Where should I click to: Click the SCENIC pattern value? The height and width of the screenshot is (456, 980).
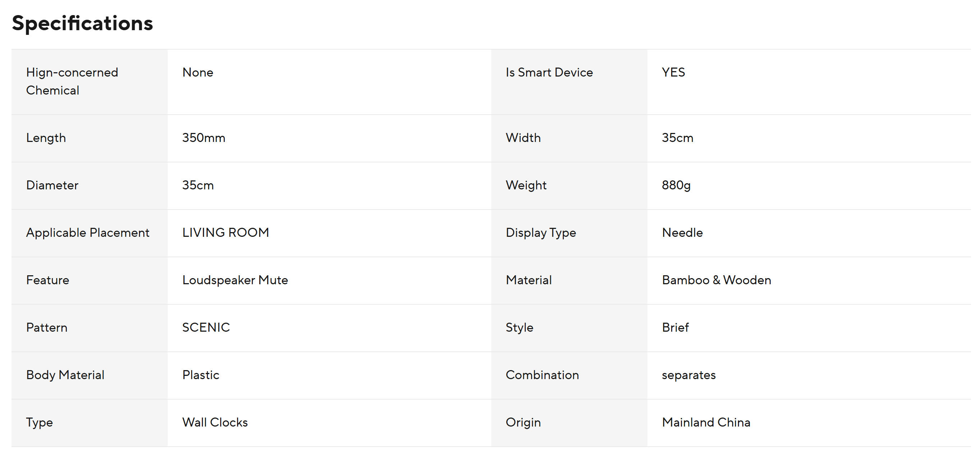pos(206,327)
